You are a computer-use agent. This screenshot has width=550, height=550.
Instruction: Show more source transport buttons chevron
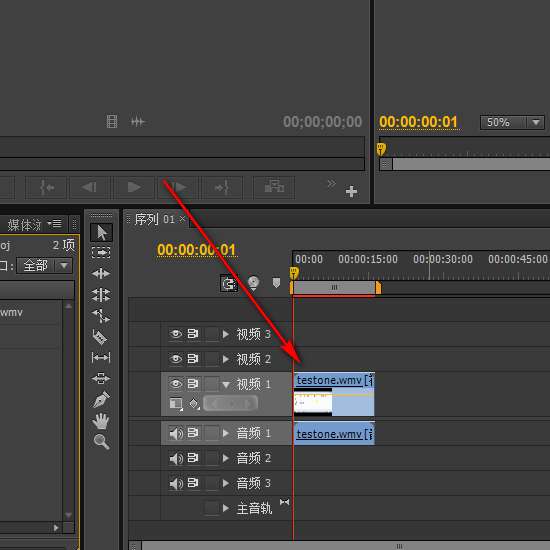(331, 183)
